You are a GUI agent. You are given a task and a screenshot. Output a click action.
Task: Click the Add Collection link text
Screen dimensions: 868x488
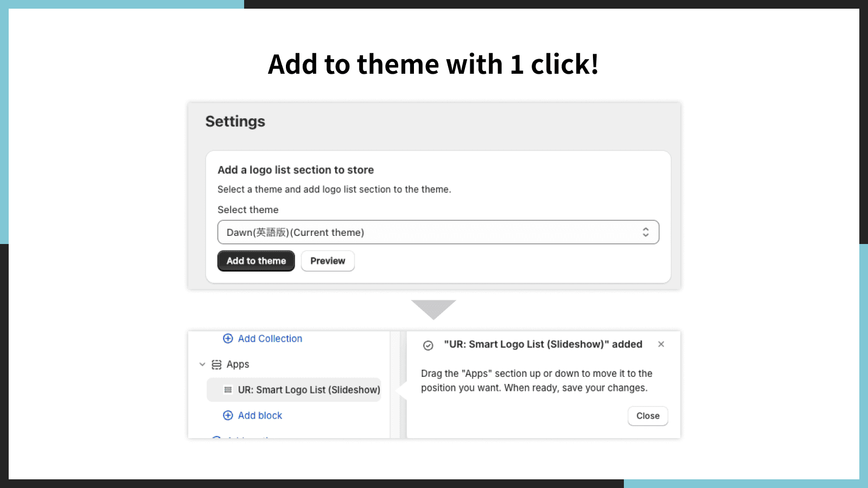(270, 338)
